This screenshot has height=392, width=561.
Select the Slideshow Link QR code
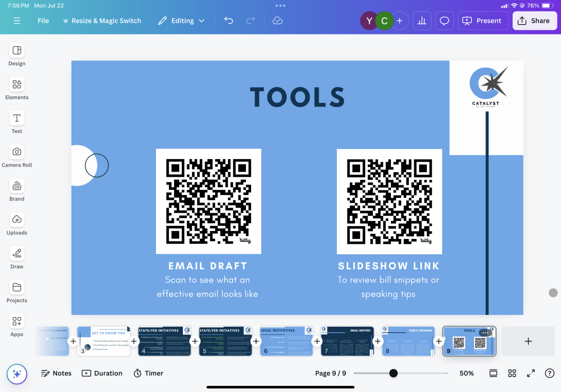pyautogui.click(x=389, y=201)
